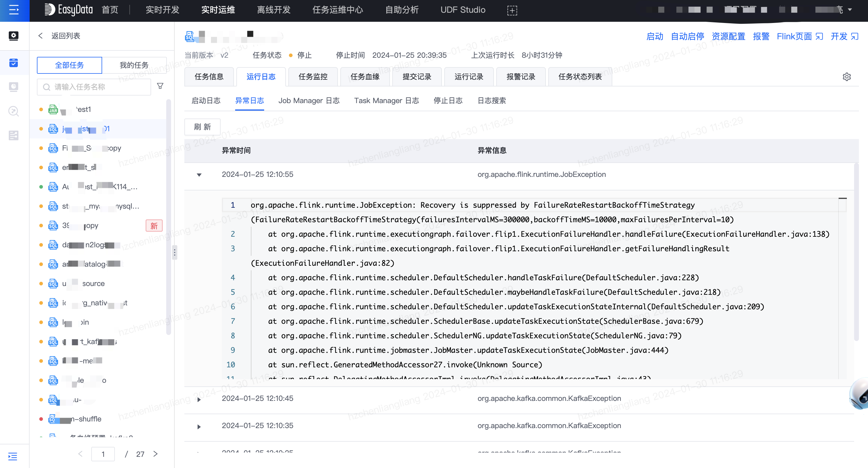The image size is (868, 468).
Task: Open the settings gear beside 任务状态列表 tab
Action: tap(847, 76)
